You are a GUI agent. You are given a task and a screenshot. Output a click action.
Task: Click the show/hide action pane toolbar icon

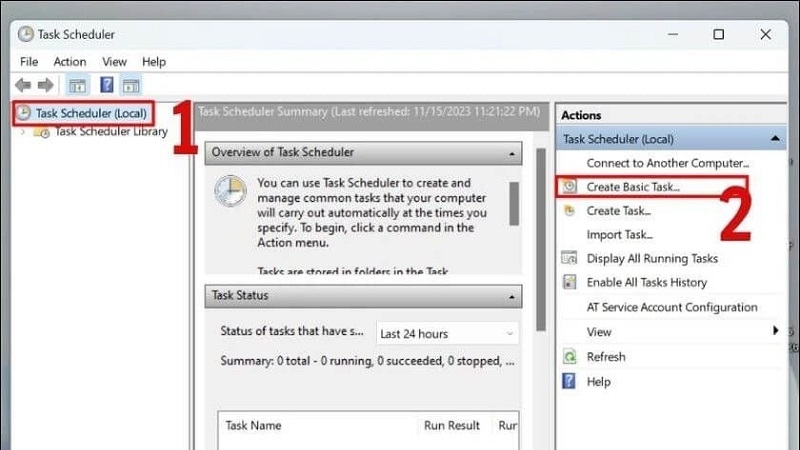[131, 85]
